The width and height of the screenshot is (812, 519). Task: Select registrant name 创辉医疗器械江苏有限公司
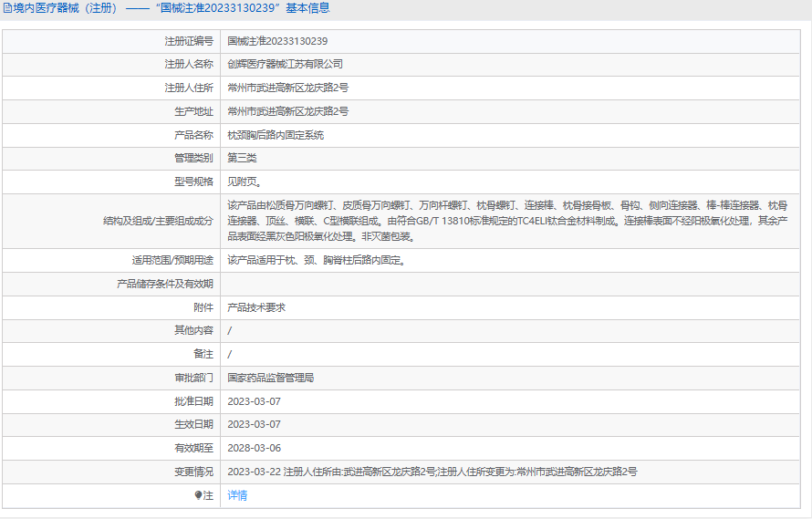pos(286,64)
